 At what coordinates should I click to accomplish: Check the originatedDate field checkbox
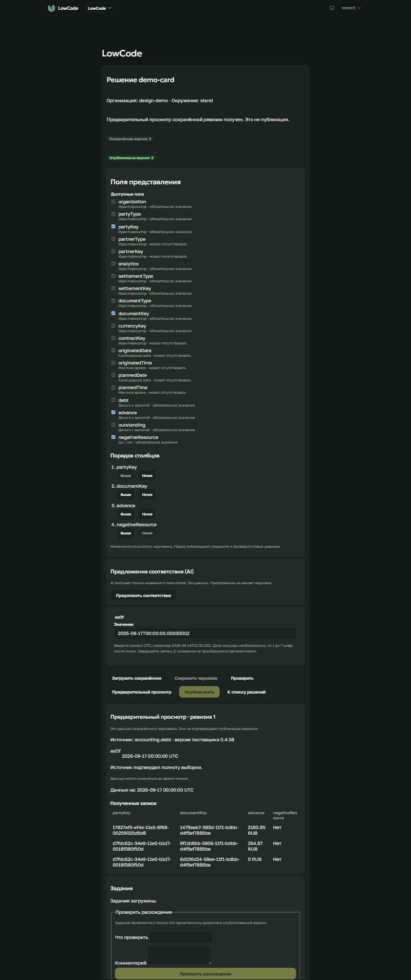pyautogui.click(x=114, y=350)
